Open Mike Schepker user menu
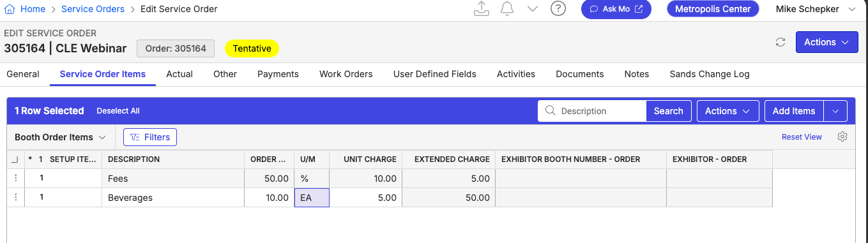This screenshot has width=868, height=243. pyautogui.click(x=815, y=9)
